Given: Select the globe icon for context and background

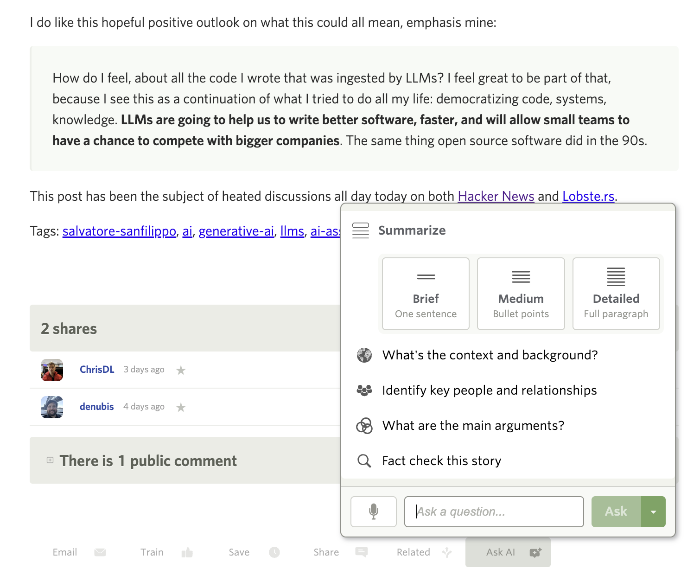Looking at the screenshot, I should click(364, 355).
